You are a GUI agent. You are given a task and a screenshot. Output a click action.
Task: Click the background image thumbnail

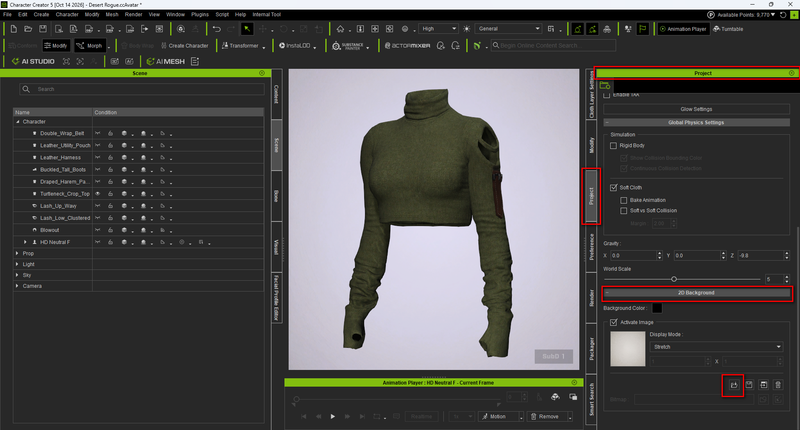click(x=628, y=349)
